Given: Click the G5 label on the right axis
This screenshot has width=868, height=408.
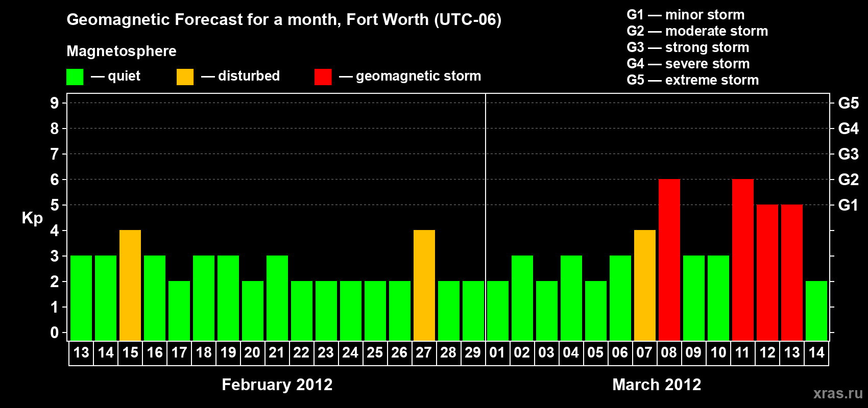Looking at the screenshot, I should [849, 103].
